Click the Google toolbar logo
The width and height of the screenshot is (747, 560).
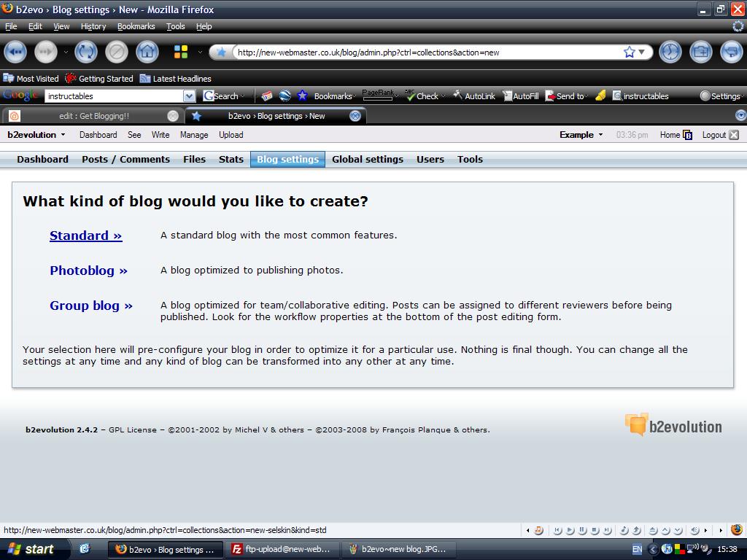(20, 96)
